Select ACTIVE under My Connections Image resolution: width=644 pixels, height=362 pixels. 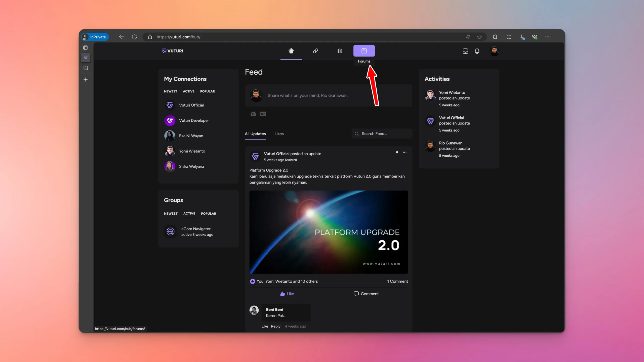pyautogui.click(x=189, y=91)
